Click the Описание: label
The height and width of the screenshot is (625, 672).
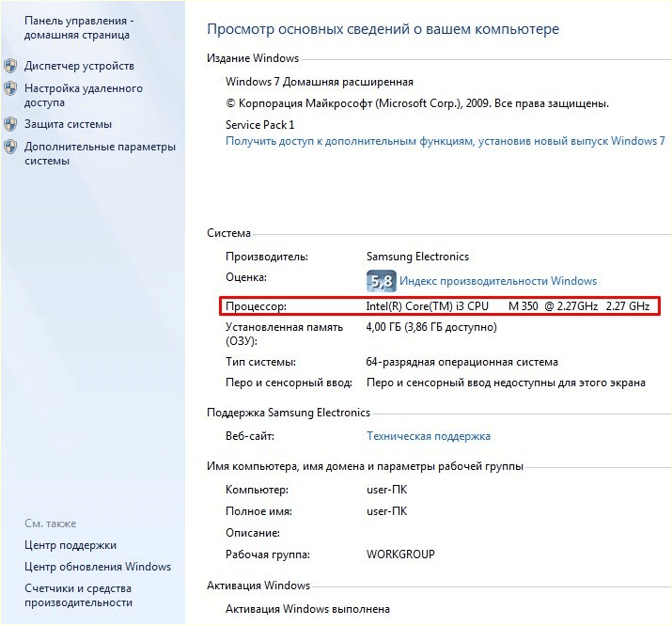point(253,533)
